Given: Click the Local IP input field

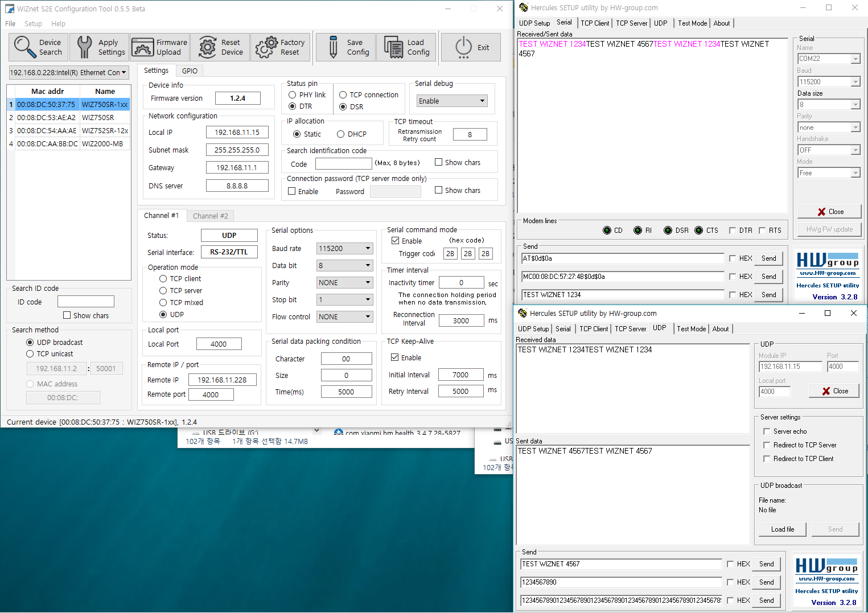Looking at the screenshot, I should (x=237, y=133).
